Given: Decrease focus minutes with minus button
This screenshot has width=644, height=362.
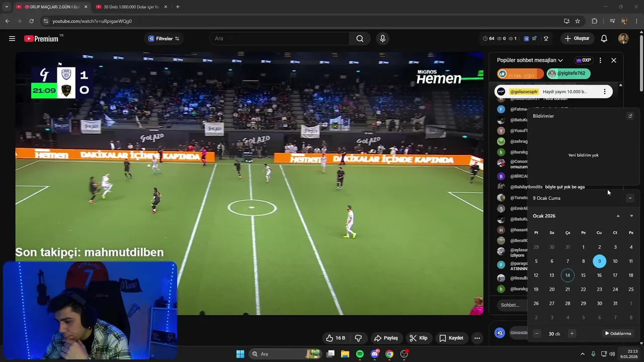Looking at the screenshot, I should pos(537,333).
